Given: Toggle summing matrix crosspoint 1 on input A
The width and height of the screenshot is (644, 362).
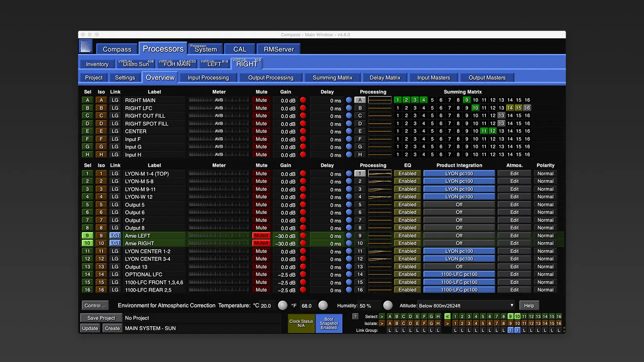Looking at the screenshot, I should pos(398,100).
